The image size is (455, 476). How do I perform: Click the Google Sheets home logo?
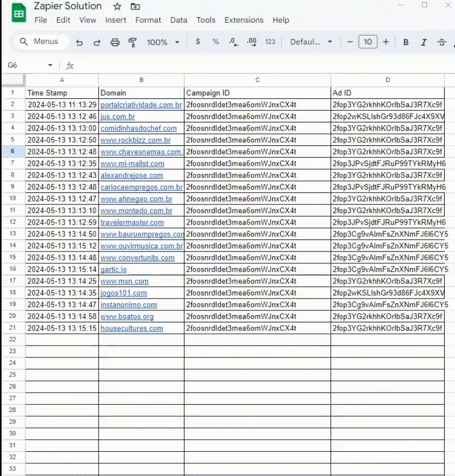click(19, 13)
